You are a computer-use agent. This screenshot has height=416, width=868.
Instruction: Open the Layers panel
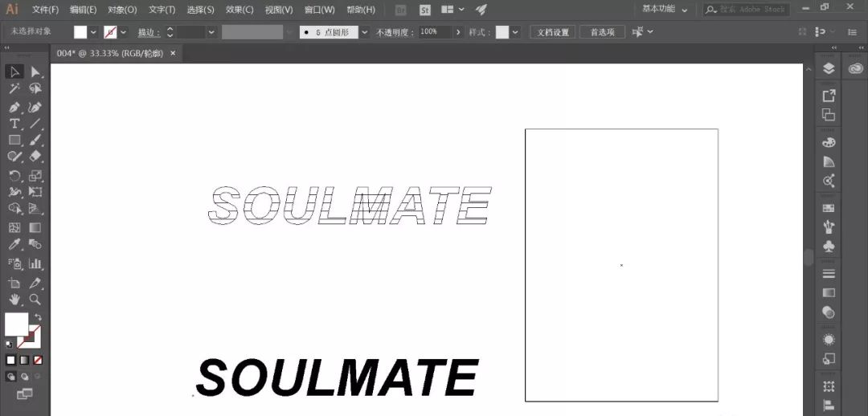829,69
